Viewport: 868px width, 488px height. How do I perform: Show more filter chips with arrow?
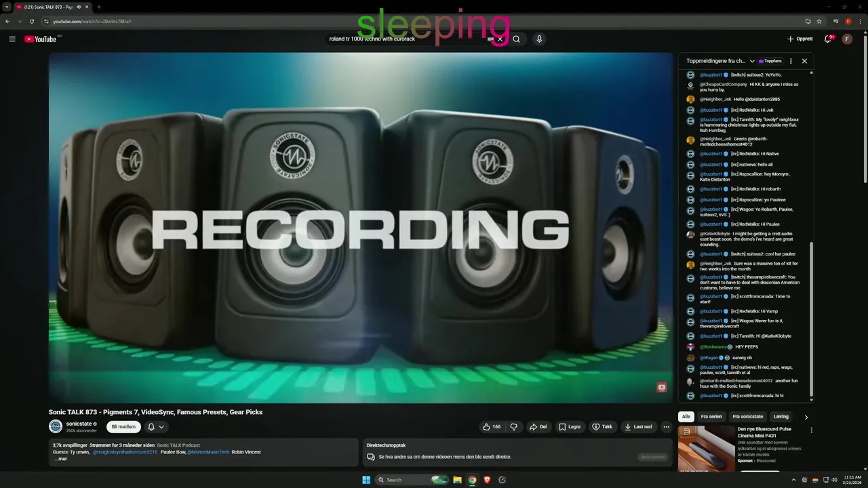[x=806, y=418]
